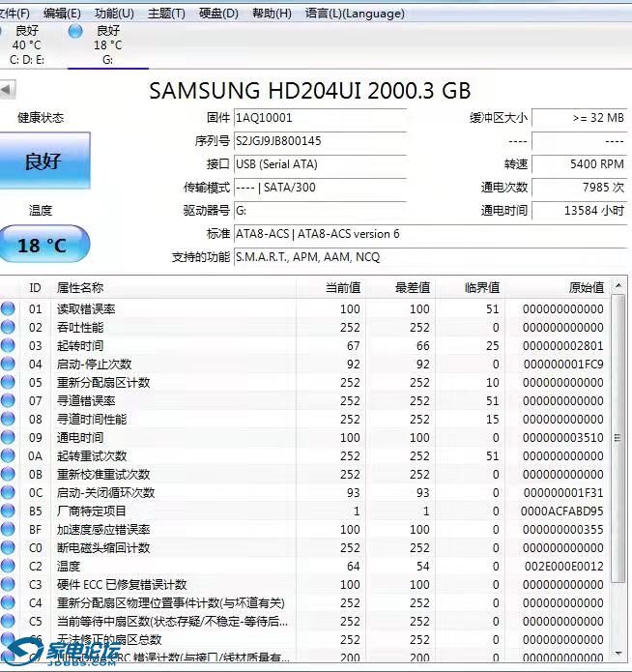
Task: Click the rotation speed field 5400 RPM
Action: (x=579, y=164)
